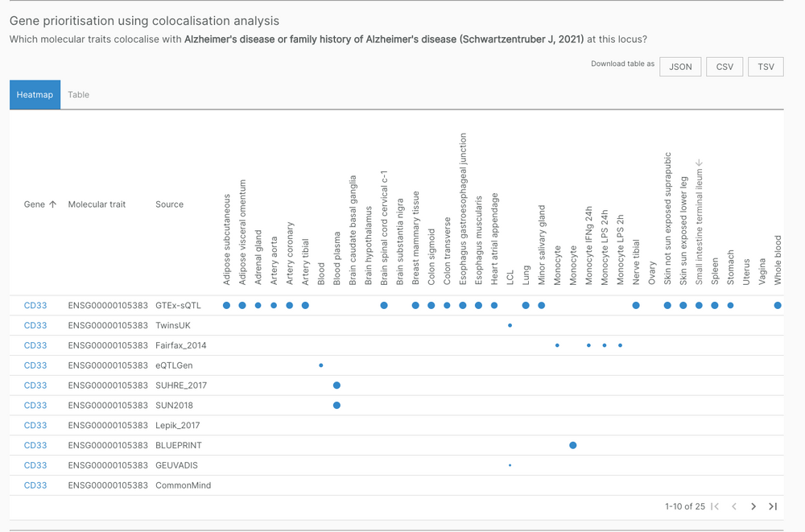Jump to the first results page
This screenshot has height=532, width=805.
[x=715, y=506]
